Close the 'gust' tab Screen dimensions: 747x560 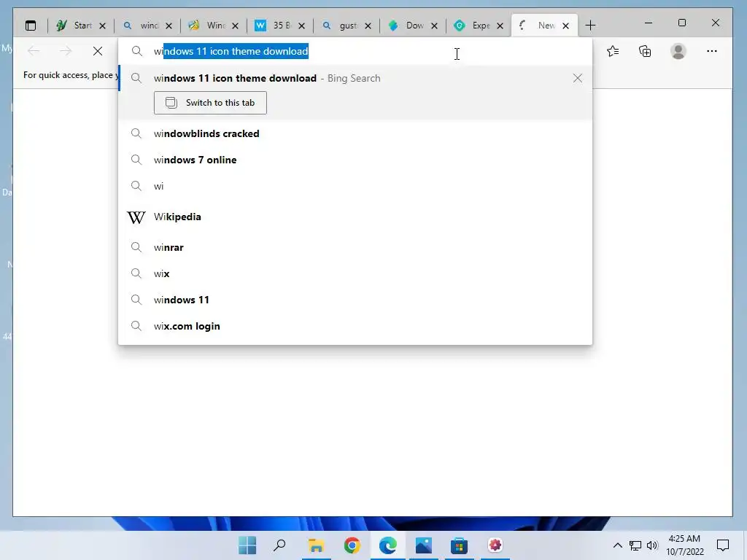[368, 26]
